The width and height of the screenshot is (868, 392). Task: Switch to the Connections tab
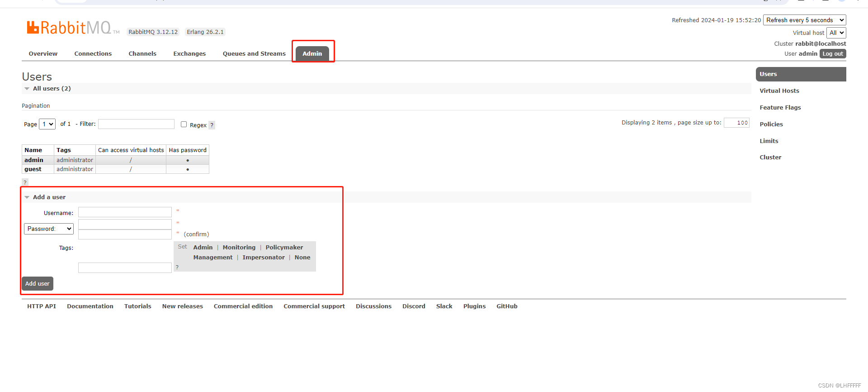pyautogui.click(x=93, y=53)
